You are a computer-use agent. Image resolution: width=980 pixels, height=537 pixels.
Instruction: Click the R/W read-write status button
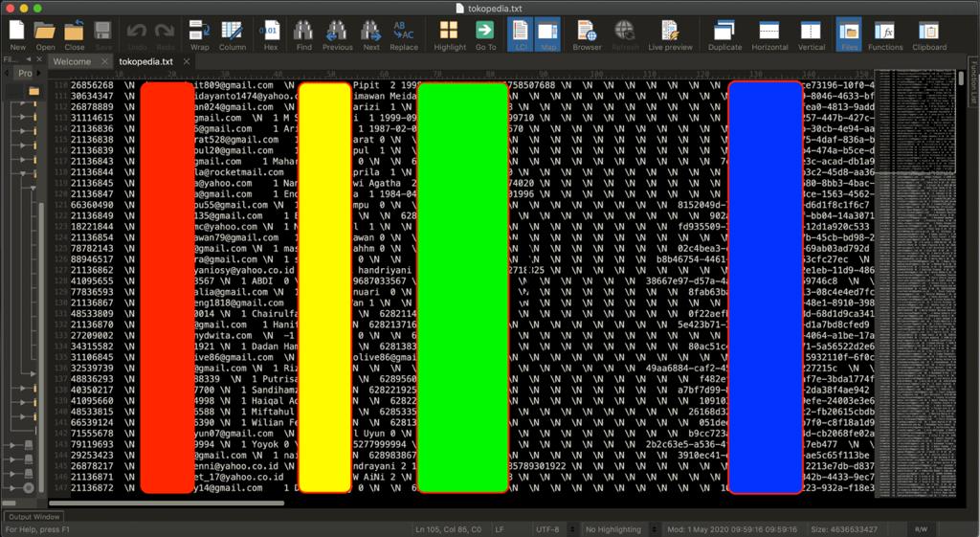click(921, 529)
